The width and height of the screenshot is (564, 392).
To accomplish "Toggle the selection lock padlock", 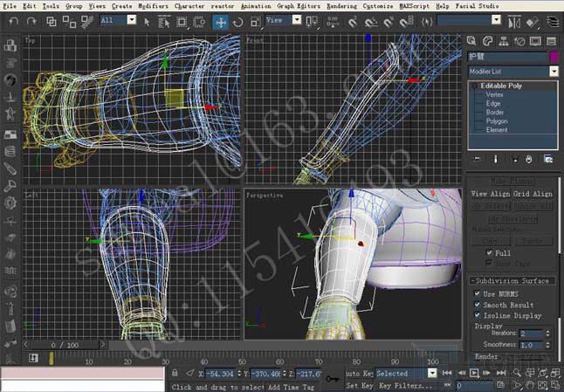I will pos(175,373).
